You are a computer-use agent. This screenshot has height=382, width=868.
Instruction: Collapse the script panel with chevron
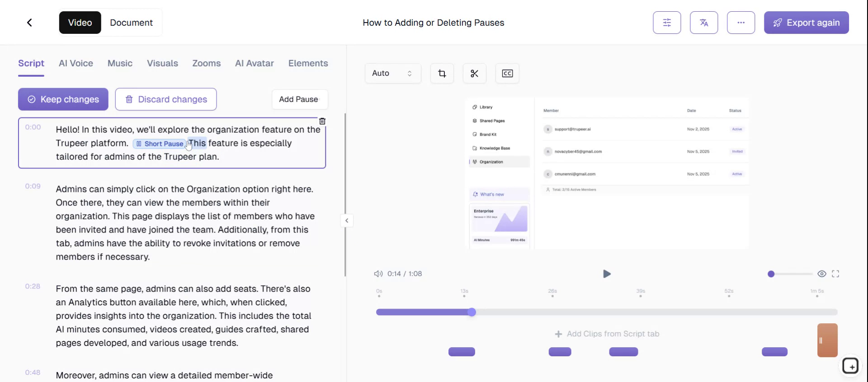point(347,221)
